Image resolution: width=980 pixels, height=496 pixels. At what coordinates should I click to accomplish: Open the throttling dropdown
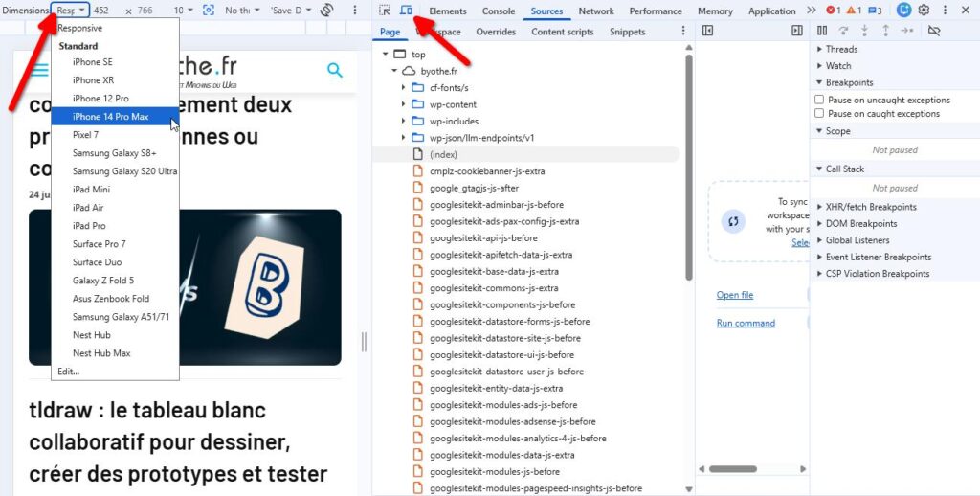[x=242, y=10]
